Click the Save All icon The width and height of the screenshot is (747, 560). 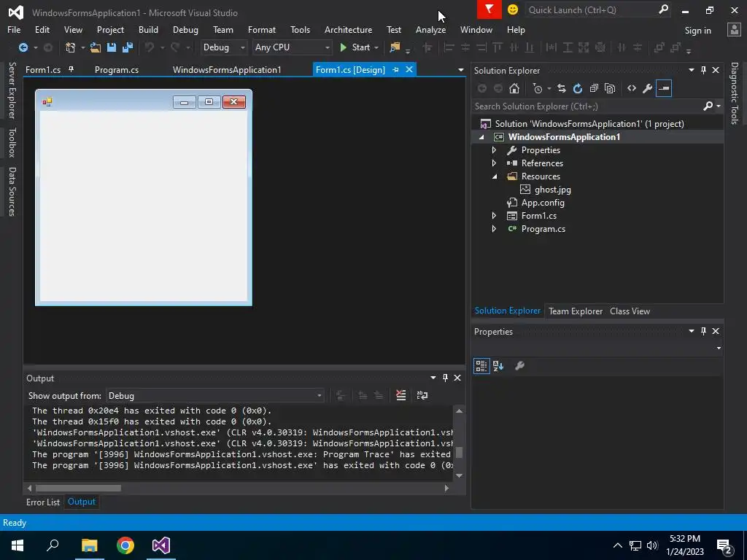[128, 47]
